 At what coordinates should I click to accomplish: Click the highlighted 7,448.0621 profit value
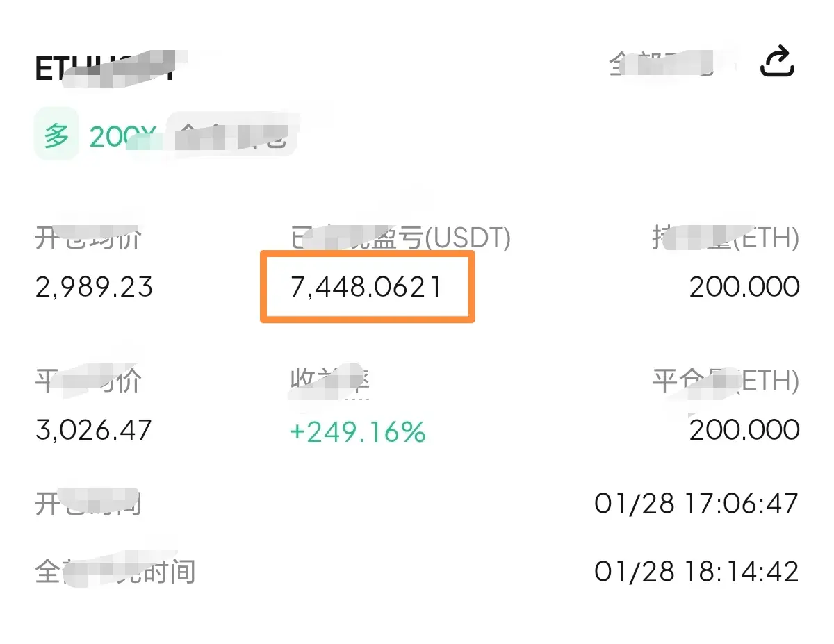[366, 287]
